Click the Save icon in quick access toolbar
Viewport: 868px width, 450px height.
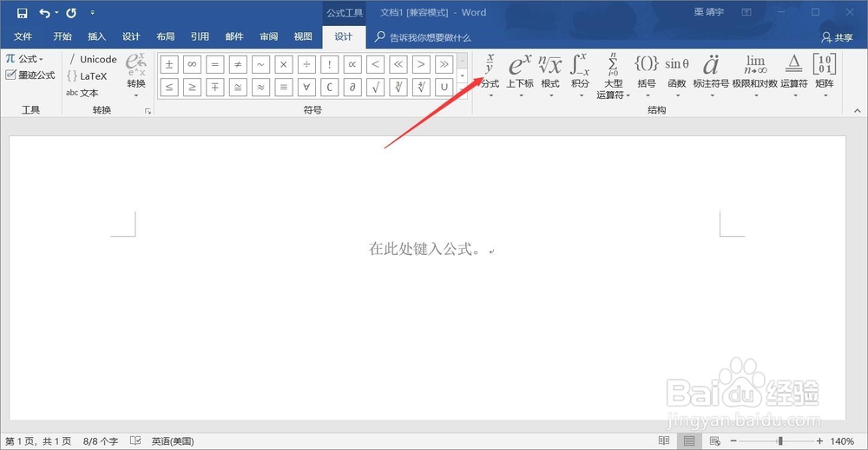pos(23,13)
